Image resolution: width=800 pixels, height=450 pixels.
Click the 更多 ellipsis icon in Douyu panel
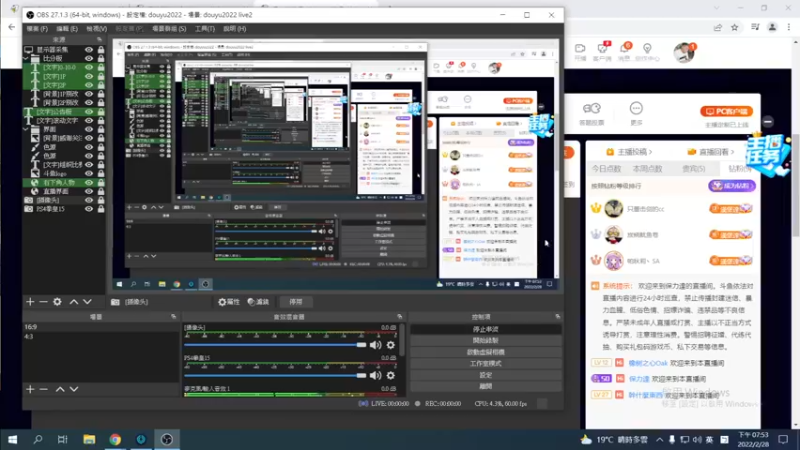tap(636, 108)
